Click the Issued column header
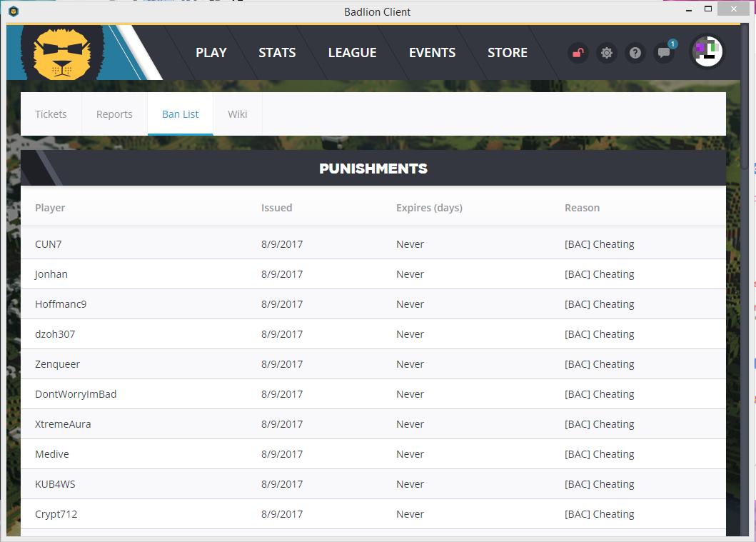 click(277, 208)
